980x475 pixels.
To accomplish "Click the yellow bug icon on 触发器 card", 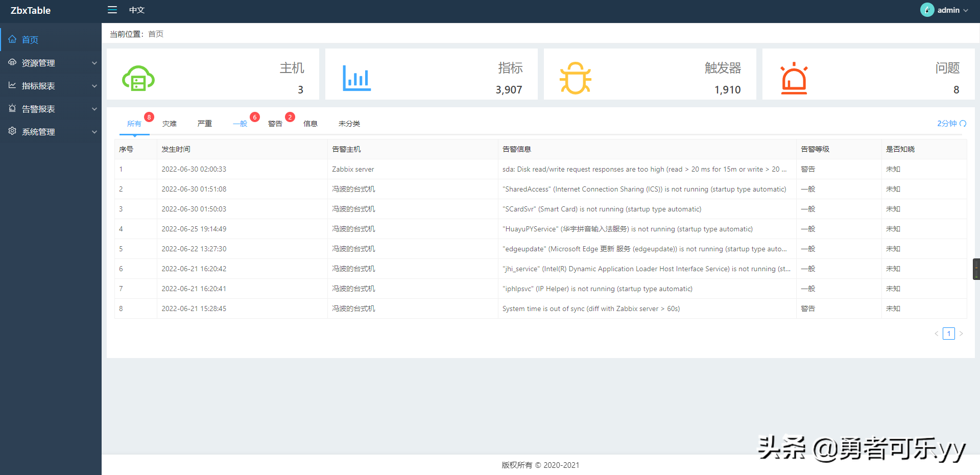I will [x=576, y=78].
